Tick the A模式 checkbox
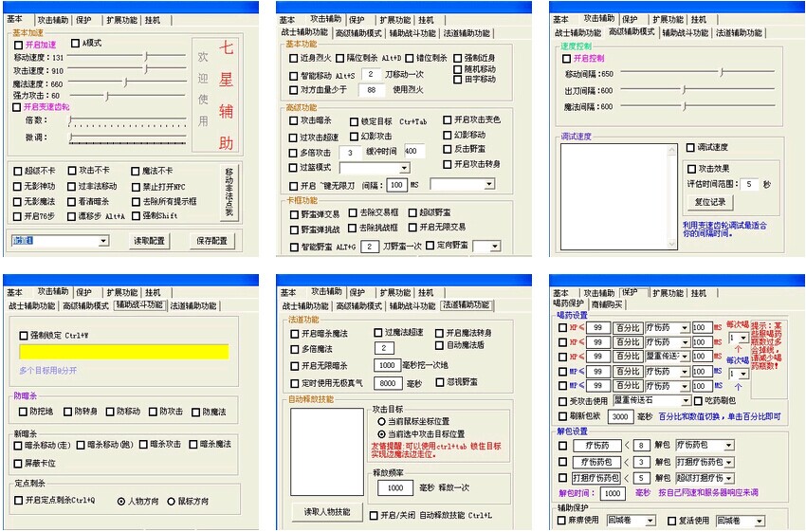Image resolution: width=806 pixels, height=532 pixels. [x=75, y=44]
